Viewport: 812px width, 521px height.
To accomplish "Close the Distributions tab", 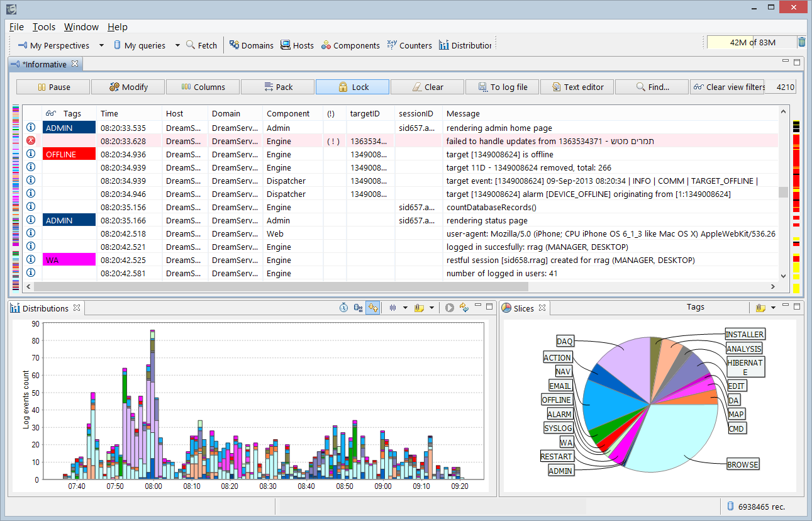I will point(77,308).
